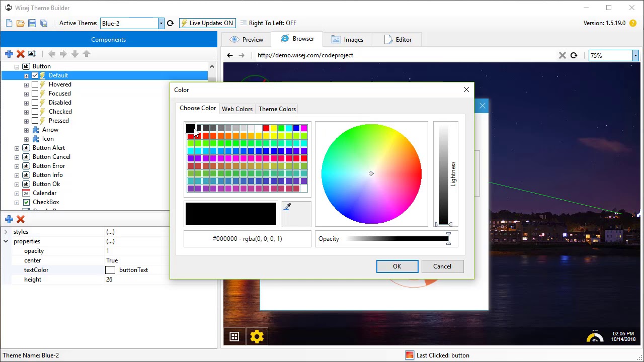Click the yellow gear icon in the demo page

pos(257,336)
